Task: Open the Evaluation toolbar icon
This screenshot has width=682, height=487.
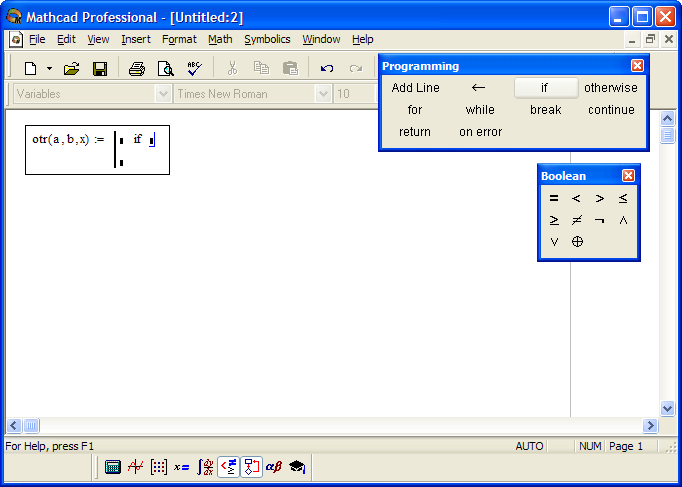Action: [x=181, y=467]
